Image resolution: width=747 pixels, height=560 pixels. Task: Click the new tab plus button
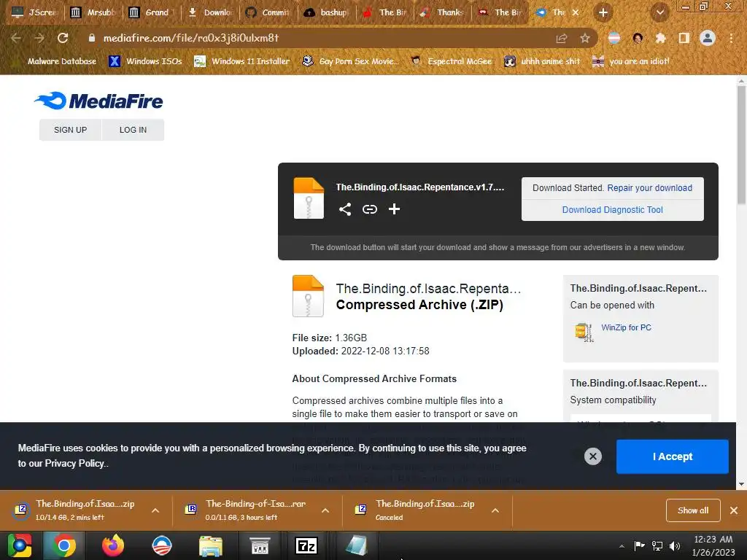pos(603,12)
